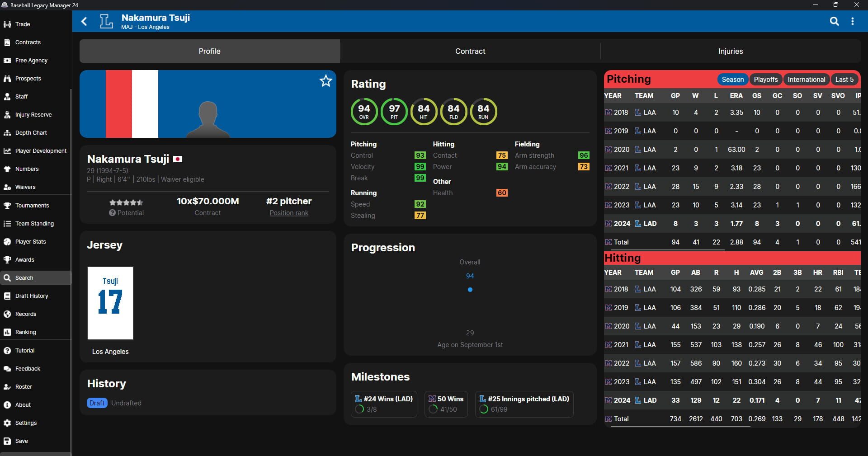
Task: Open the Trade screen from sidebar
Action: click(x=22, y=24)
